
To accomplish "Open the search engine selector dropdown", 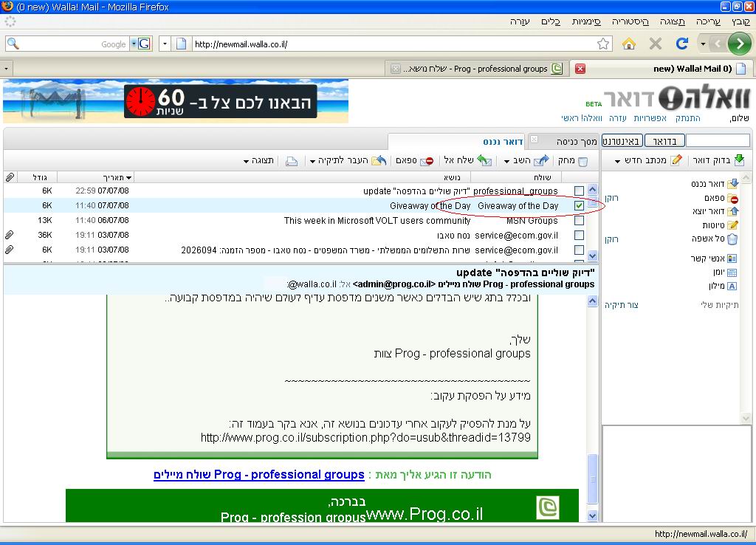I will [134, 44].
